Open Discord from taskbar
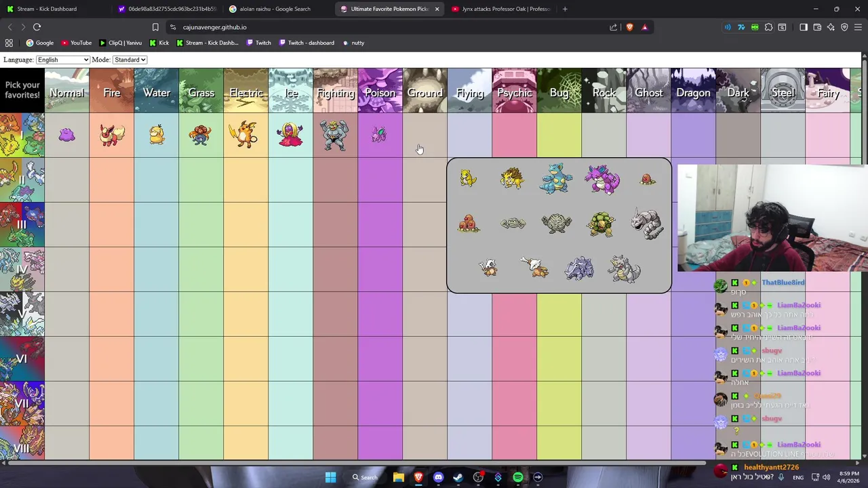Image resolution: width=868 pixels, height=488 pixels. (x=438, y=477)
